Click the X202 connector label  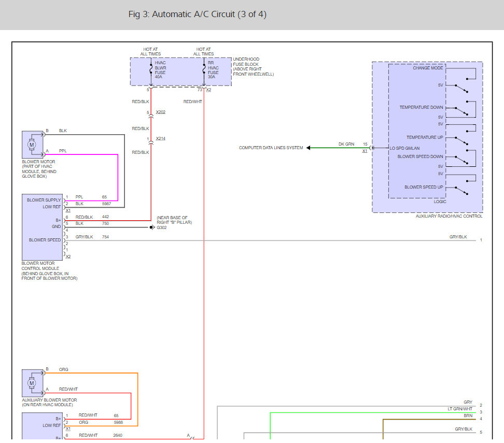coord(160,112)
